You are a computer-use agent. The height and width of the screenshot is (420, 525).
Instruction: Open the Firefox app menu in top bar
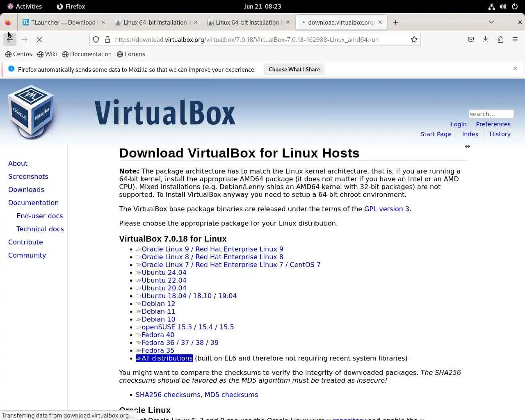point(71,7)
